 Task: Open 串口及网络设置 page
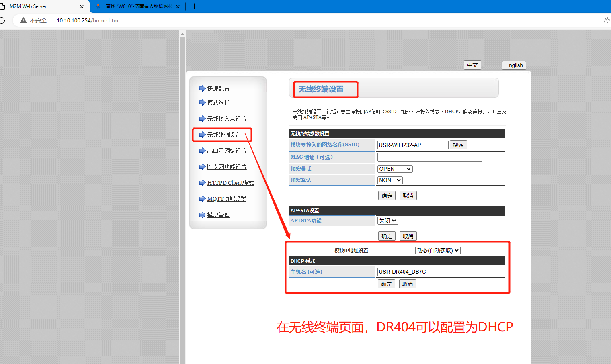point(227,151)
